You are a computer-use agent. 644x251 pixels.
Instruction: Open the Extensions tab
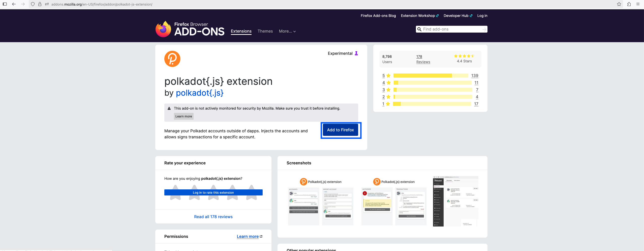click(x=241, y=31)
